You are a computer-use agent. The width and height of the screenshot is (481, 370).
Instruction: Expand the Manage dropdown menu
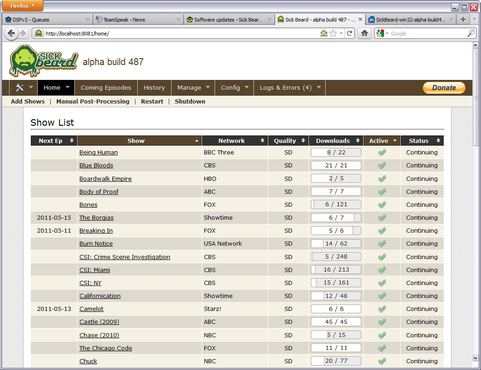(x=193, y=88)
